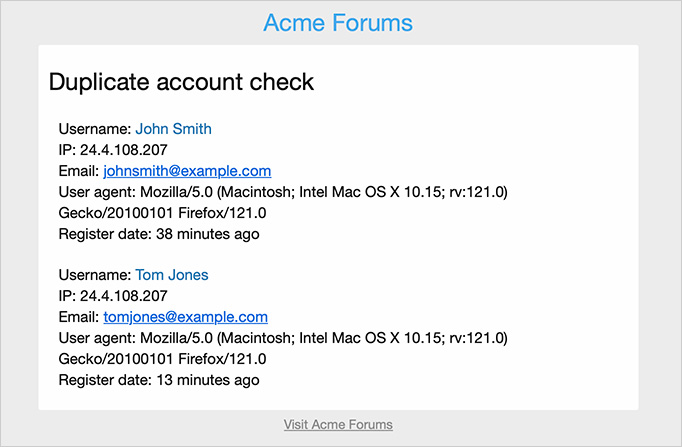This screenshot has width=682, height=447.
Task: Click the IP label in Tom Jones's entry
Action: 66,296
